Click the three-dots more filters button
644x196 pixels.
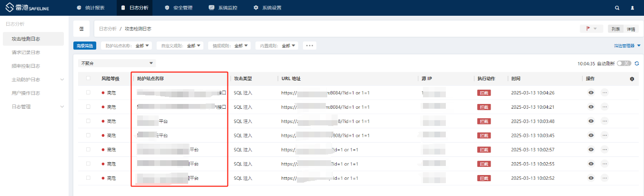[x=310, y=46]
